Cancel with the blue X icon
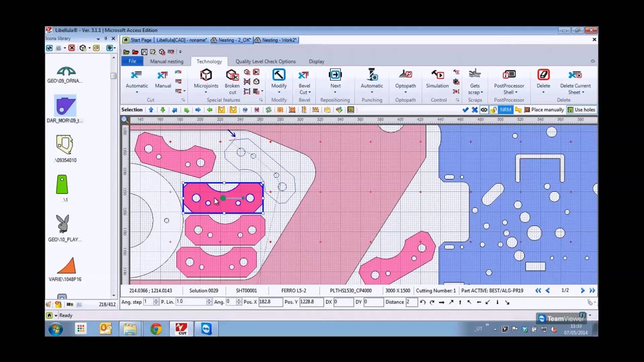Viewport: 644px width, 362px height. click(x=474, y=110)
